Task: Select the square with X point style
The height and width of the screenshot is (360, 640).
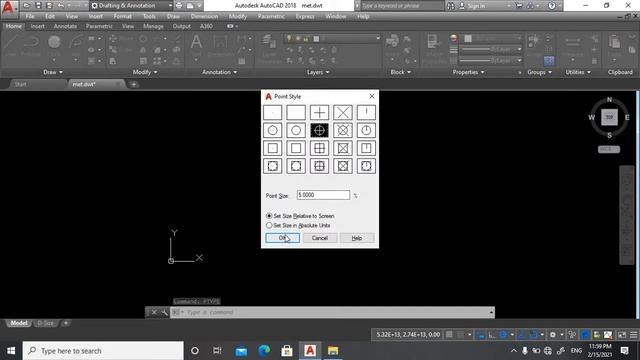Action: coord(343,148)
